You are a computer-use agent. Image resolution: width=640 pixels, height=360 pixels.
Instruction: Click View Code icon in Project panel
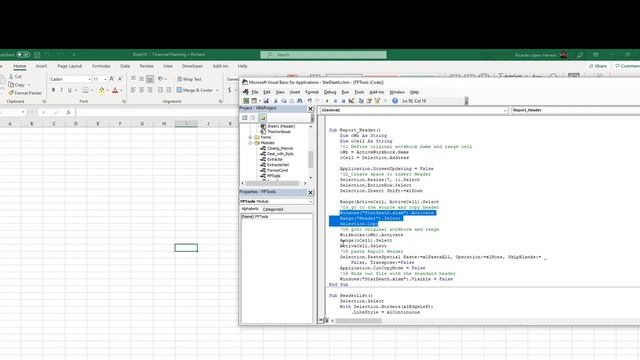tap(244, 118)
